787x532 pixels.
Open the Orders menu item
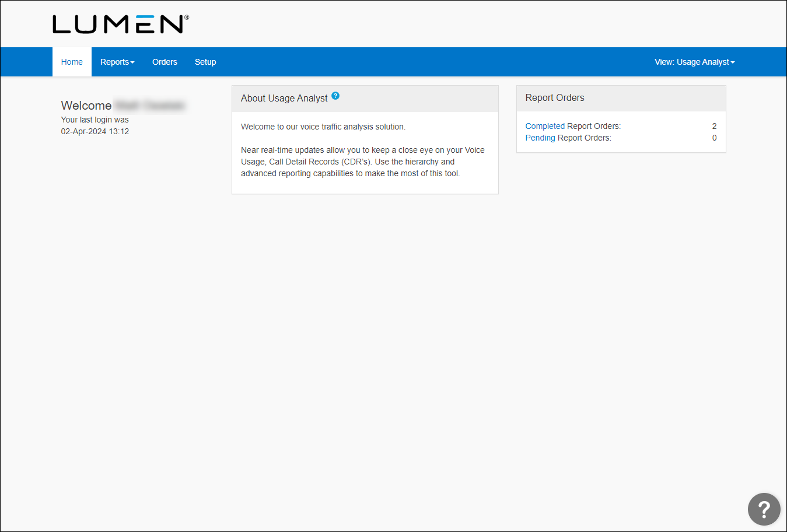point(165,62)
